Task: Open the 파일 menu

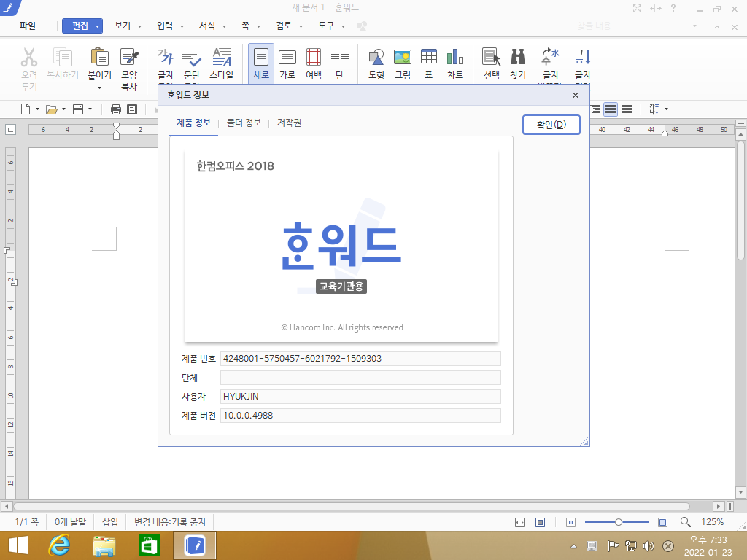Action: click(x=28, y=26)
